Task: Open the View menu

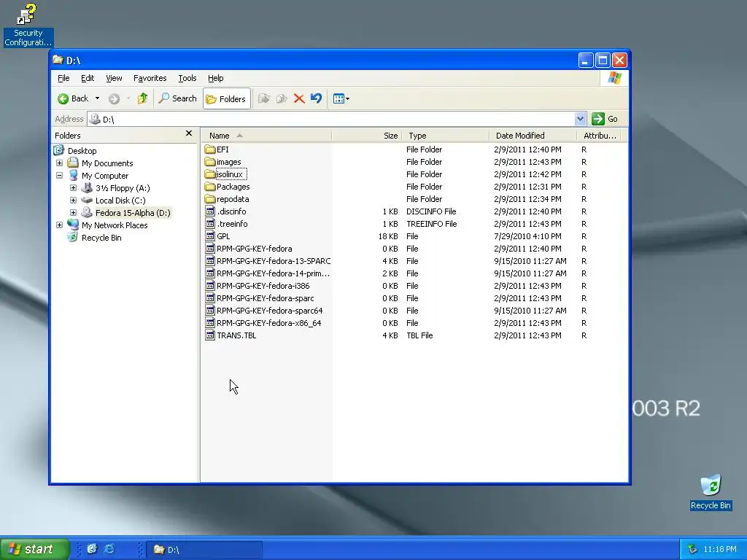Action: pos(114,78)
